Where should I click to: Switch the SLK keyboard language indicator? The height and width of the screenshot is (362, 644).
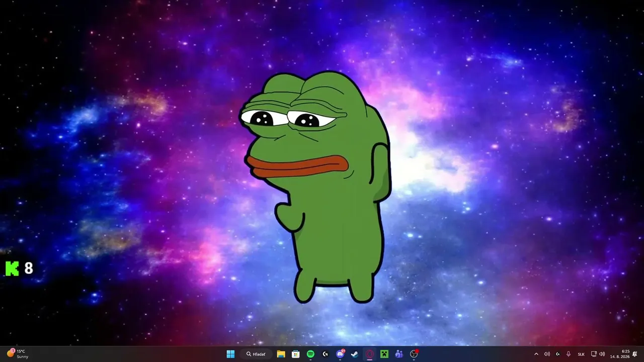click(581, 354)
